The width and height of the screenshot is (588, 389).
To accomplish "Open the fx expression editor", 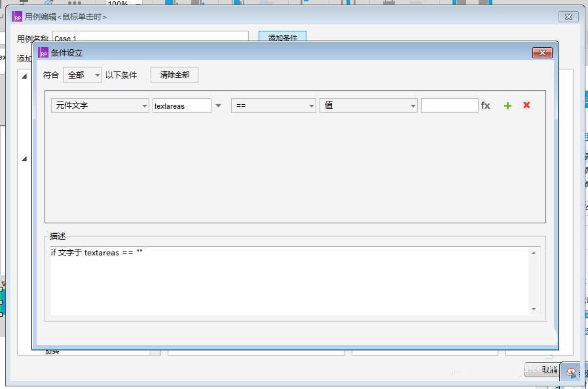I will pos(487,105).
